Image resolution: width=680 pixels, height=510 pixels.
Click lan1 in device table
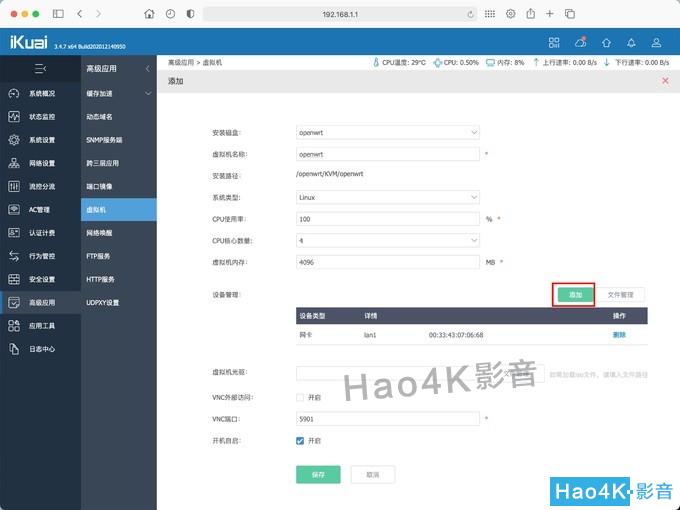(370, 335)
